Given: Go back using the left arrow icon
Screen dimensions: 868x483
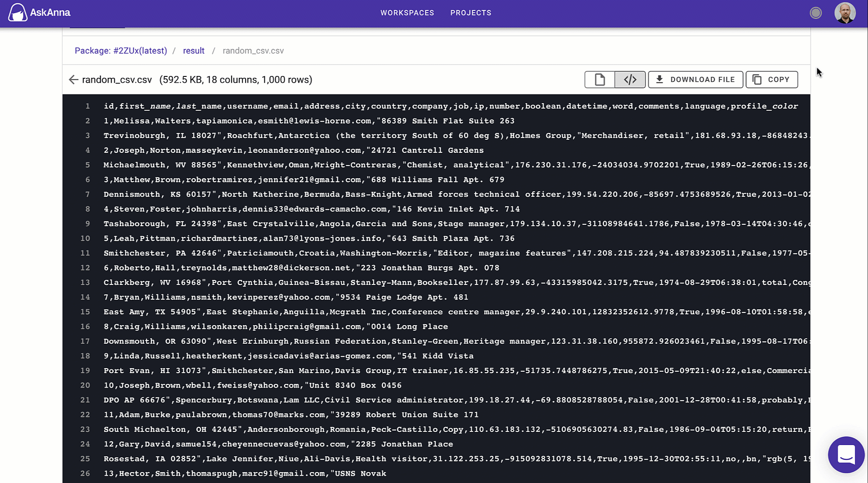Looking at the screenshot, I should [73, 80].
